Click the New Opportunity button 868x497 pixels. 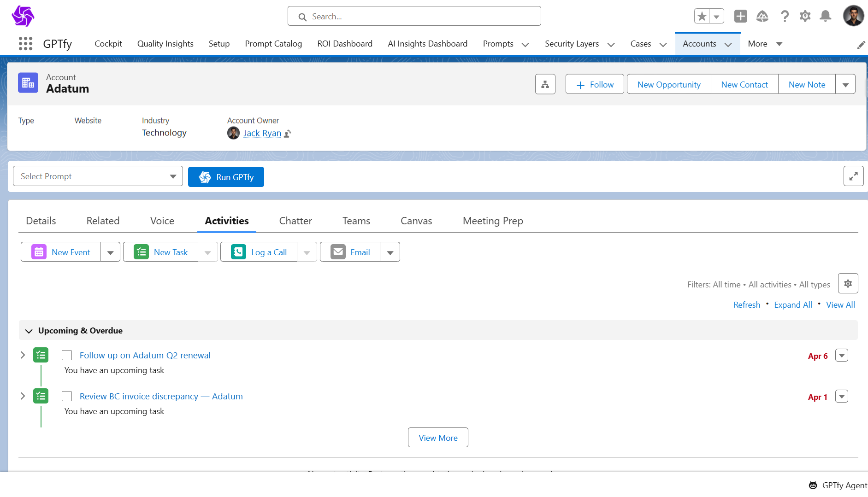669,84
